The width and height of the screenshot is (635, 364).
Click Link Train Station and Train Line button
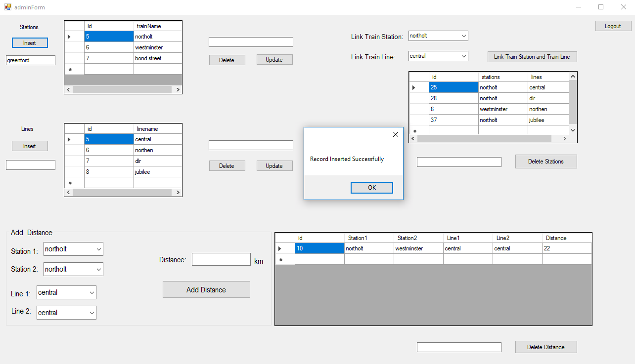tap(532, 57)
